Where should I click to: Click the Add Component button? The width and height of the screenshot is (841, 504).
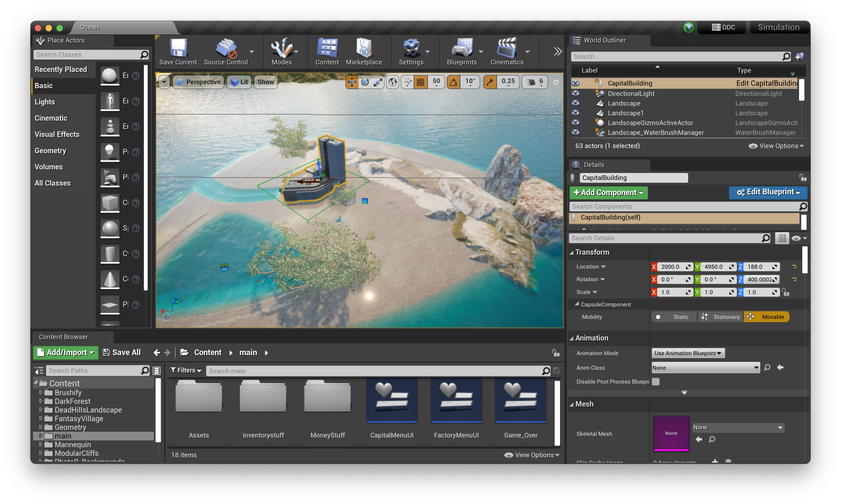(x=608, y=192)
